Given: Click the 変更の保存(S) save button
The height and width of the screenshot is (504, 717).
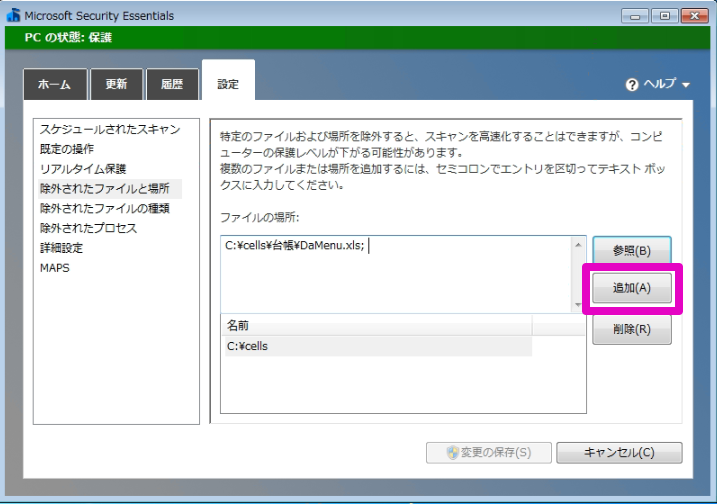Looking at the screenshot, I should click(x=488, y=453).
